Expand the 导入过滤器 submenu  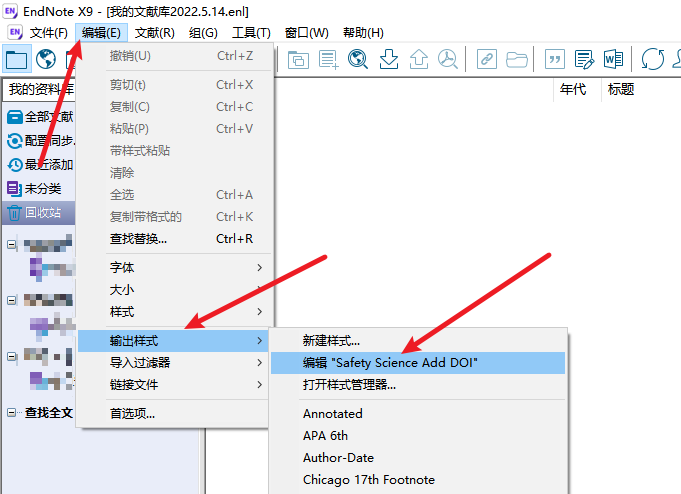click(174, 362)
